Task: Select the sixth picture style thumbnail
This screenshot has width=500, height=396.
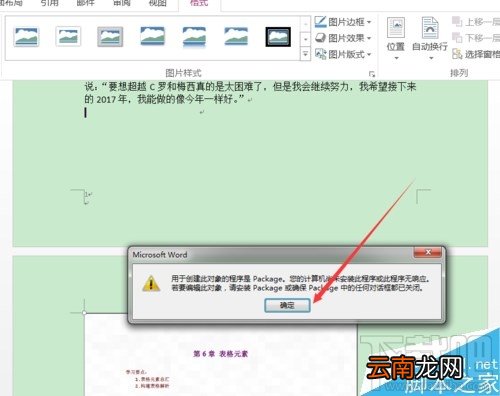Action: pos(236,36)
